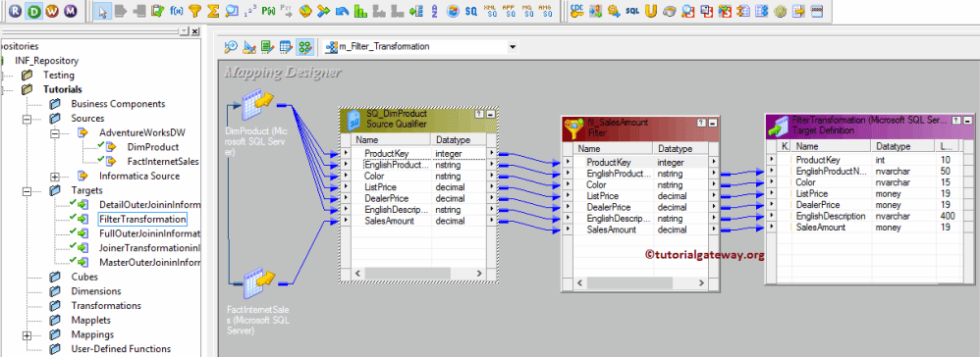Image resolution: width=980 pixels, height=357 pixels.
Task: Collapse the FilterTransformation Target Definition box
Action: 968,120
